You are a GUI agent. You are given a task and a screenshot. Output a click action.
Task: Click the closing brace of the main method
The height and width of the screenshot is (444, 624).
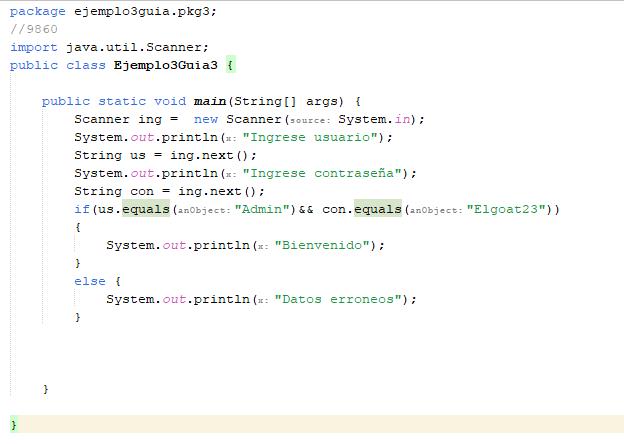click(x=46, y=389)
